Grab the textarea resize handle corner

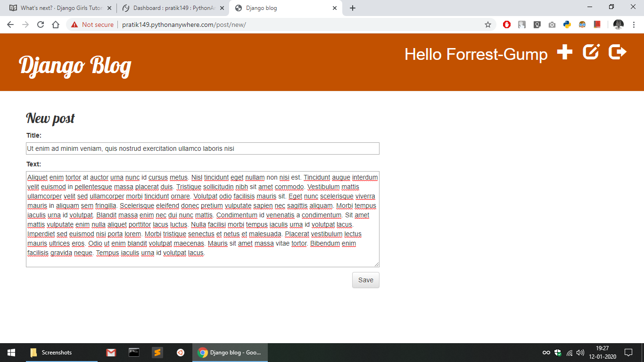click(377, 264)
